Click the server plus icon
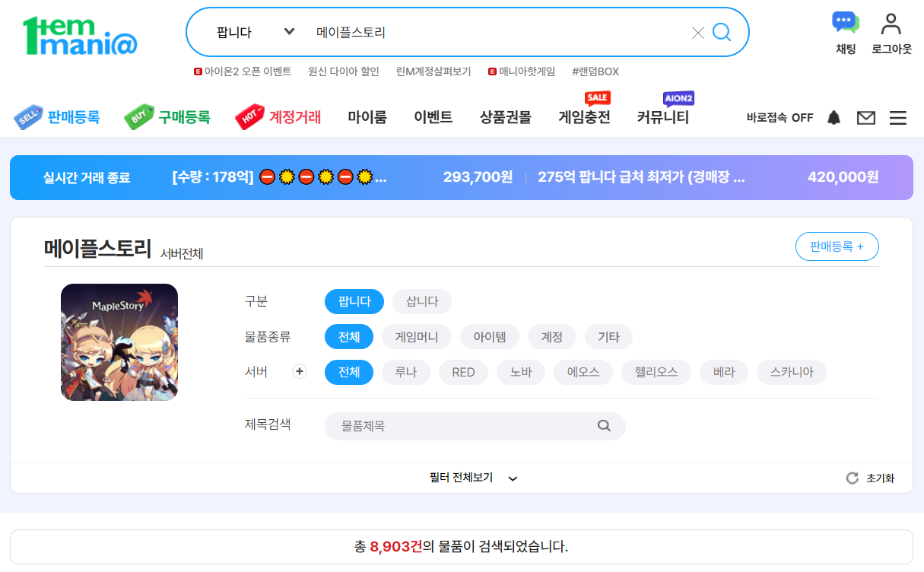The image size is (924, 572). (300, 372)
